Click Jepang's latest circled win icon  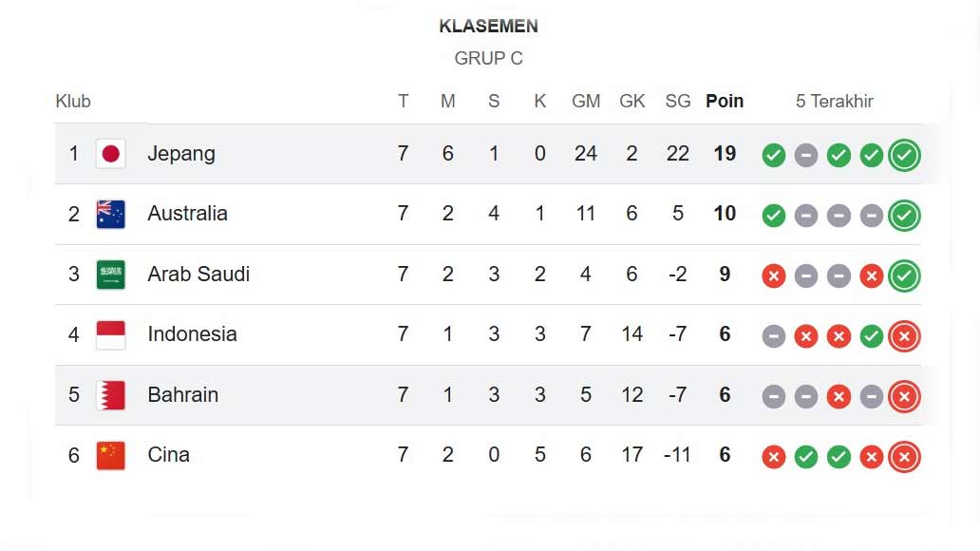pyautogui.click(x=904, y=155)
